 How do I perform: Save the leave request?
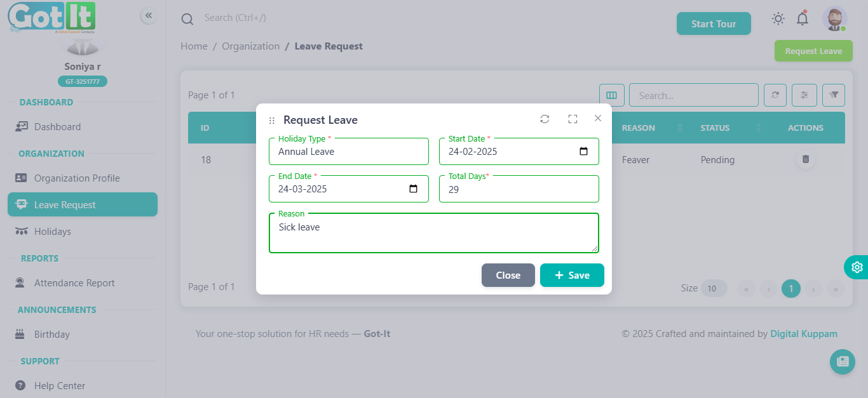tap(572, 275)
